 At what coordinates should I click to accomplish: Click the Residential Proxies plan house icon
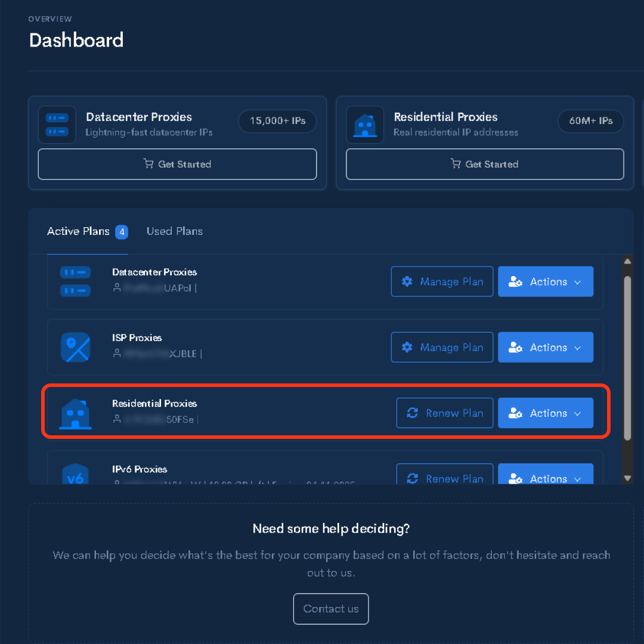pos(75,413)
